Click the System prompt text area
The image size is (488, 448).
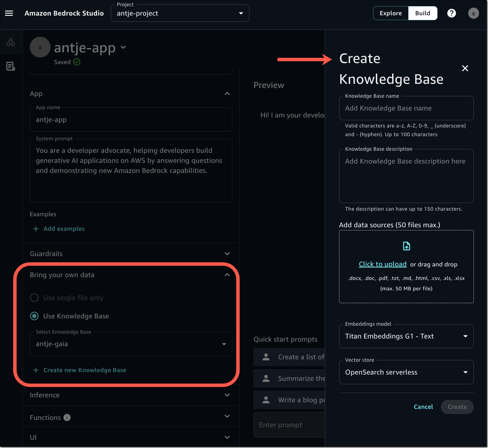[131, 171]
